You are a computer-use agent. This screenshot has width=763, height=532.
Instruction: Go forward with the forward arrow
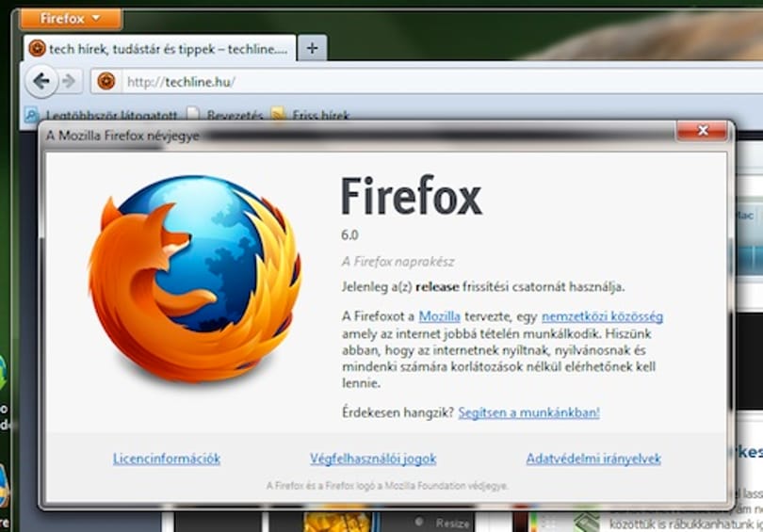coord(69,81)
